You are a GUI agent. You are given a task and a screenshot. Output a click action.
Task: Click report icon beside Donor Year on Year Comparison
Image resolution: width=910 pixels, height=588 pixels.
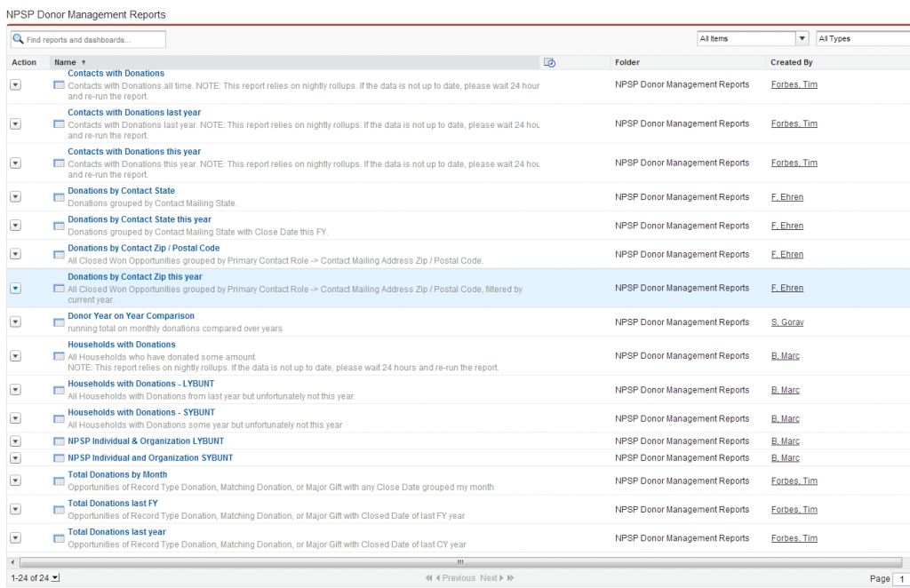[x=59, y=322]
